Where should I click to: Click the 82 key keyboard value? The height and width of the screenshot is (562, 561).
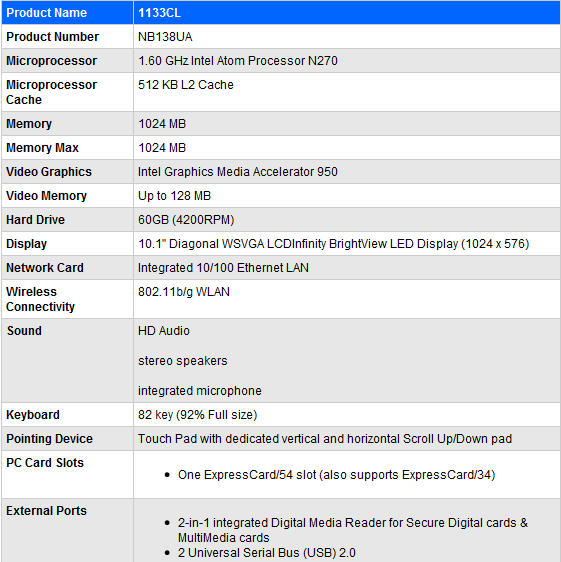(x=198, y=415)
